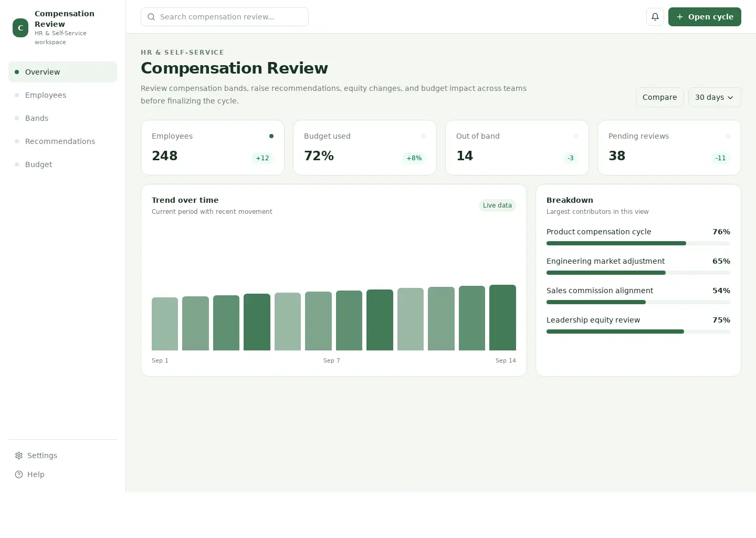The width and height of the screenshot is (756, 538).
Task: Open the Employees sidebar section
Action: click(x=62, y=95)
